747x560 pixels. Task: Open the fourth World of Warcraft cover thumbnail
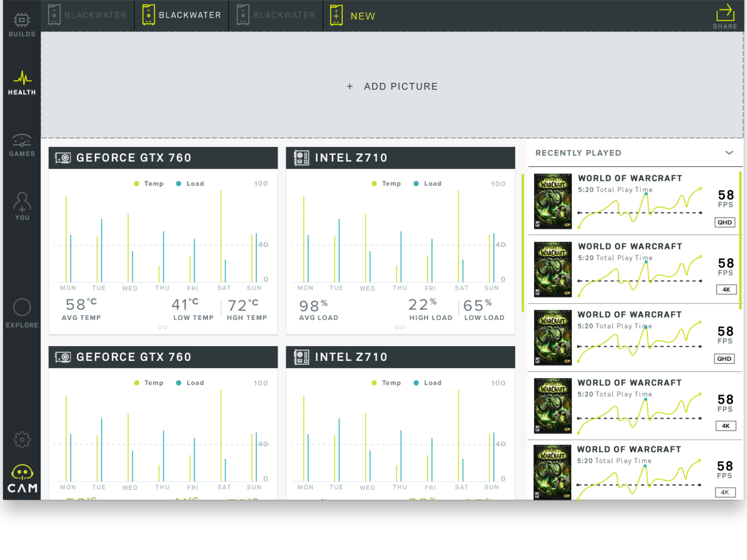tap(553, 405)
